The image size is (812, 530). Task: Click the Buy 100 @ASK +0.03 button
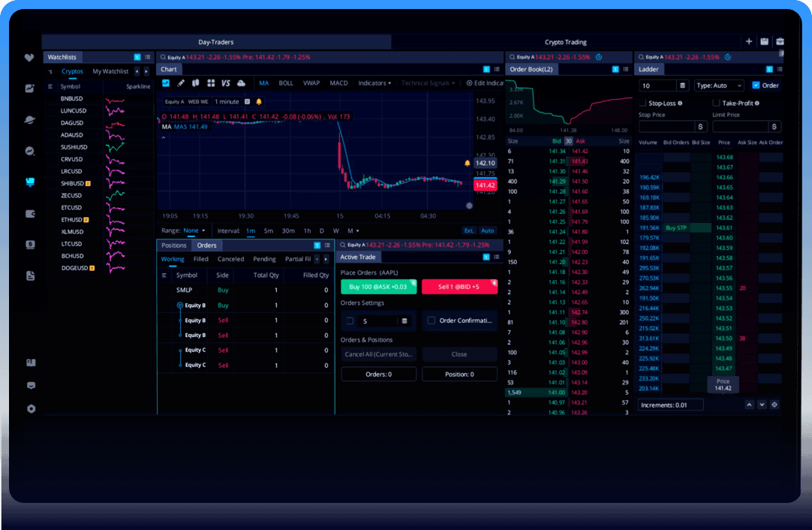pos(378,286)
